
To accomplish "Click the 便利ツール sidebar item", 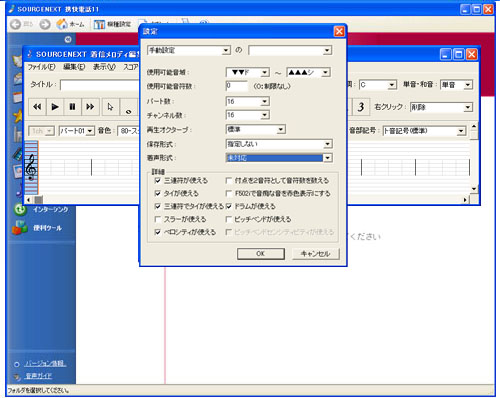I will point(47,228).
